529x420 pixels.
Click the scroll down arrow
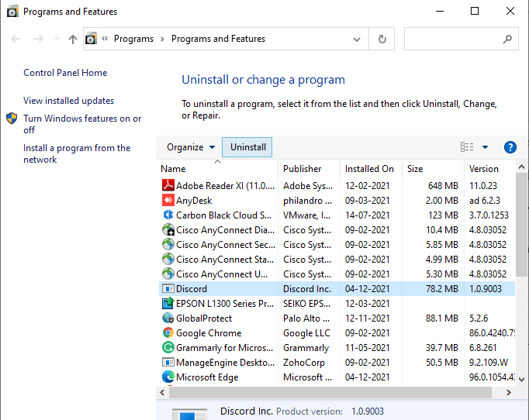pyautogui.click(x=521, y=379)
